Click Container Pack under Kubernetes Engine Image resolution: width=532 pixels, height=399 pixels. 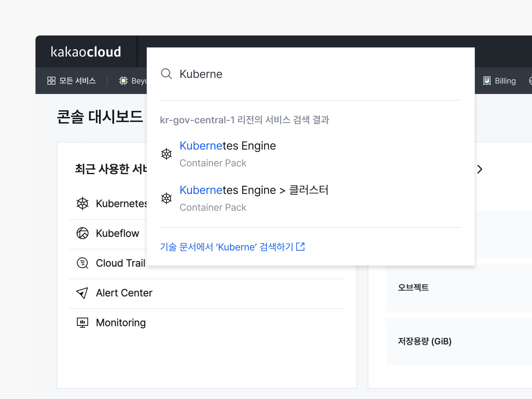click(x=213, y=163)
